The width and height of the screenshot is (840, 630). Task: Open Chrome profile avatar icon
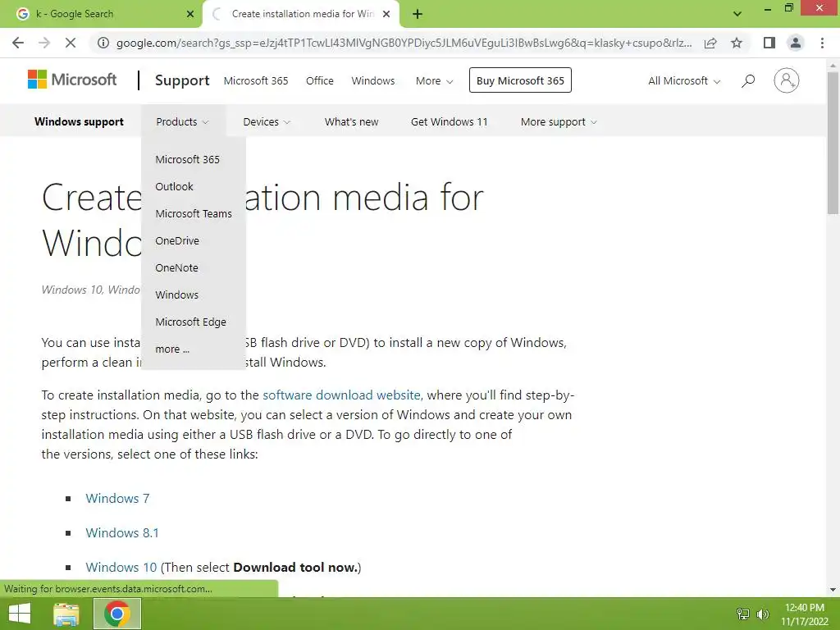[x=796, y=43]
